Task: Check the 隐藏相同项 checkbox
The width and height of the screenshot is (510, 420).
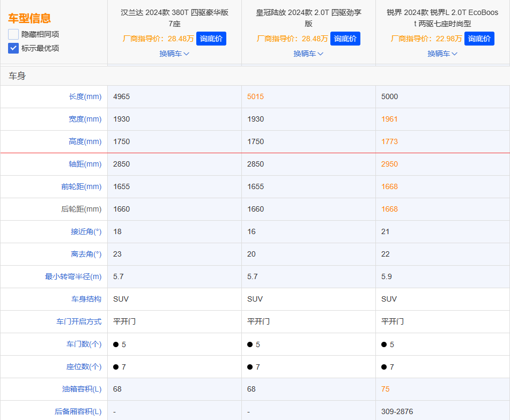Action: tap(13, 34)
